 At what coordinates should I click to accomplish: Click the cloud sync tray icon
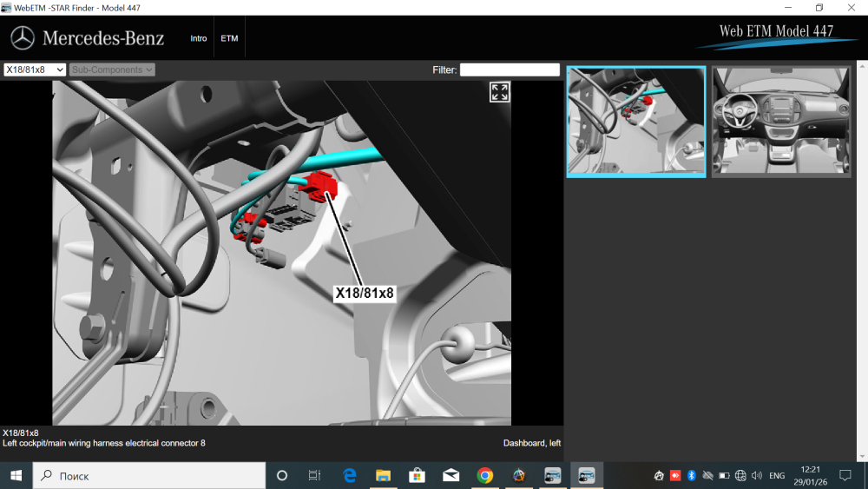click(707, 476)
